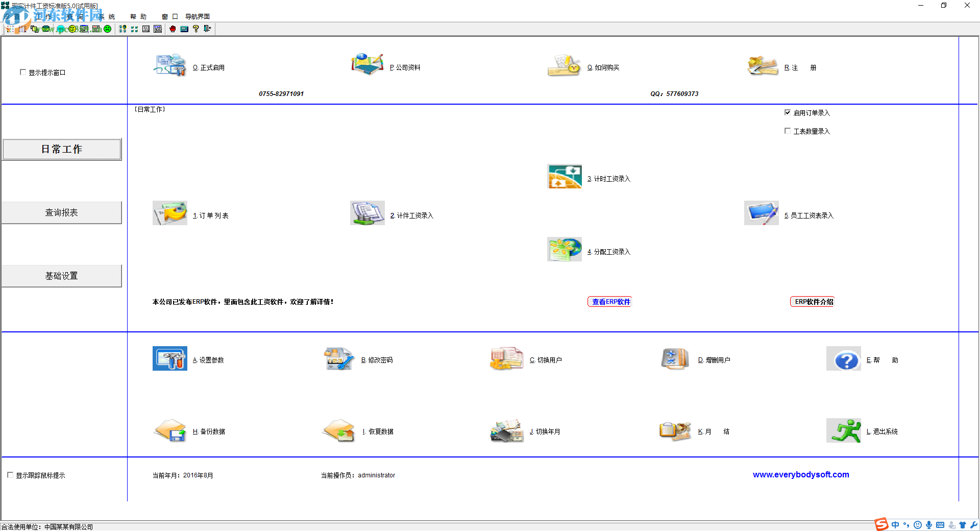Open the 公司资料 icon

click(367, 65)
